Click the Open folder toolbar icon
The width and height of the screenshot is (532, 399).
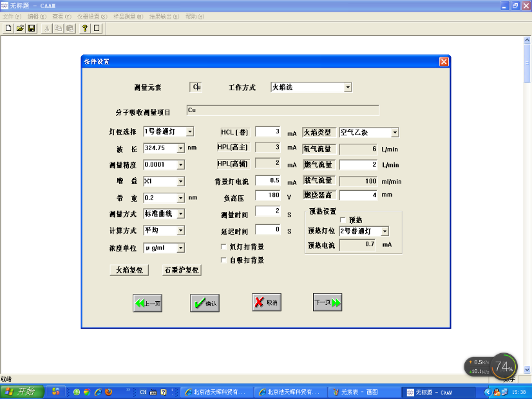20,28
